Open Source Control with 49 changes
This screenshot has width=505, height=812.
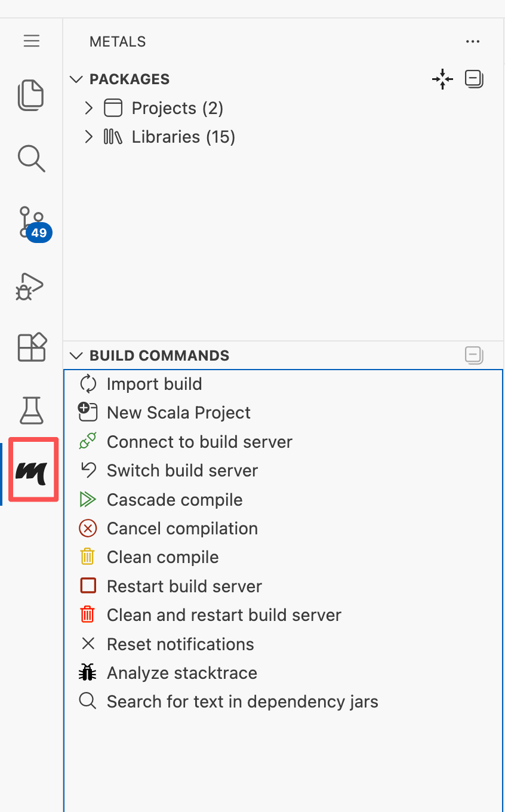tap(32, 222)
